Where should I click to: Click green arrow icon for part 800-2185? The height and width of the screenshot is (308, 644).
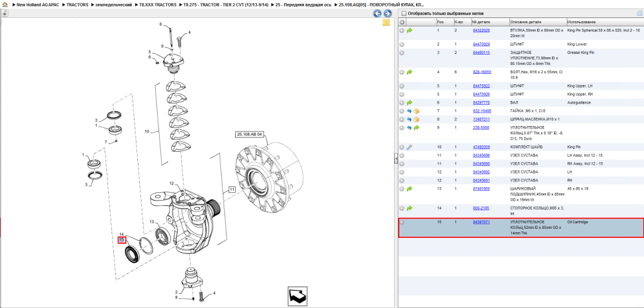click(x=410, y=208)
